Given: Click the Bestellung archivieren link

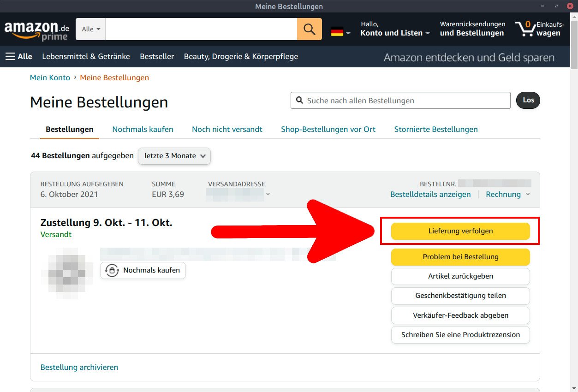Looking at the screenshot, I should pos(79,367).
